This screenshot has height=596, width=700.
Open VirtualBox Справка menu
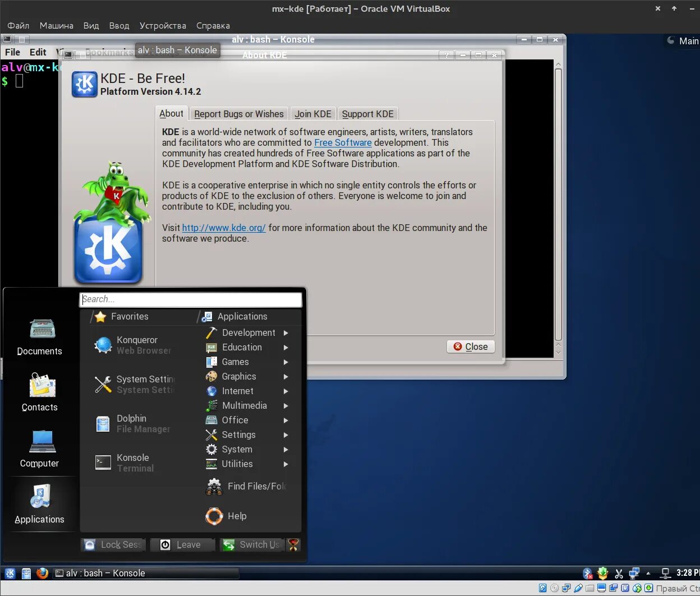point(213,26)
